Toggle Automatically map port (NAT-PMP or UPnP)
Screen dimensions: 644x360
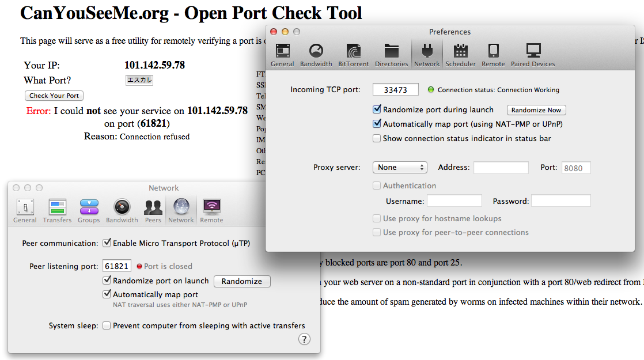(377, 124)
